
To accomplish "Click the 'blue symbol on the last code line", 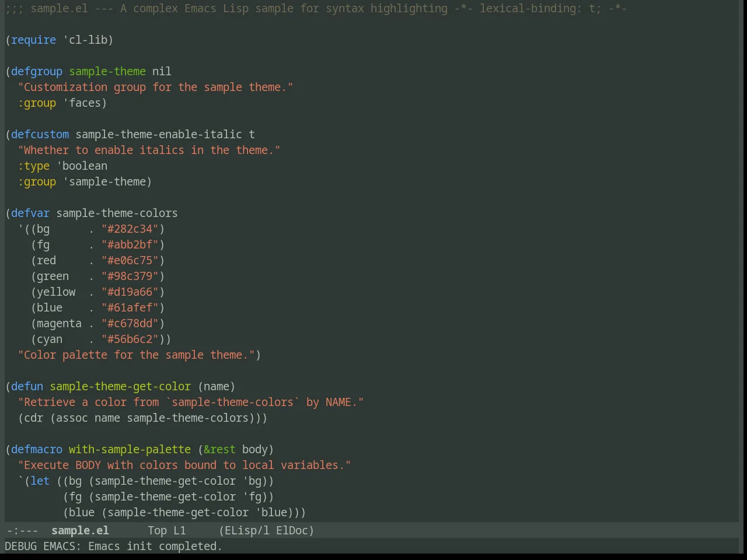I will [x=271, y=512].
